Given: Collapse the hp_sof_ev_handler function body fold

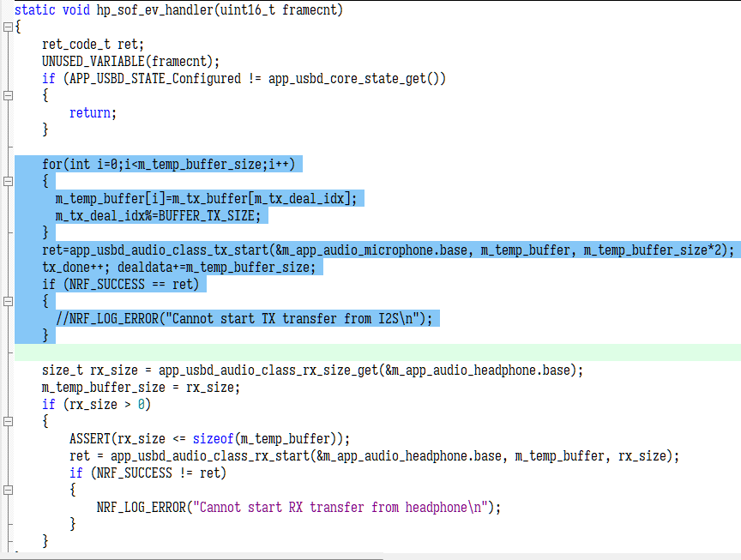Looking at the screenshot, I should pyautogui.click(x=8, y=27).
